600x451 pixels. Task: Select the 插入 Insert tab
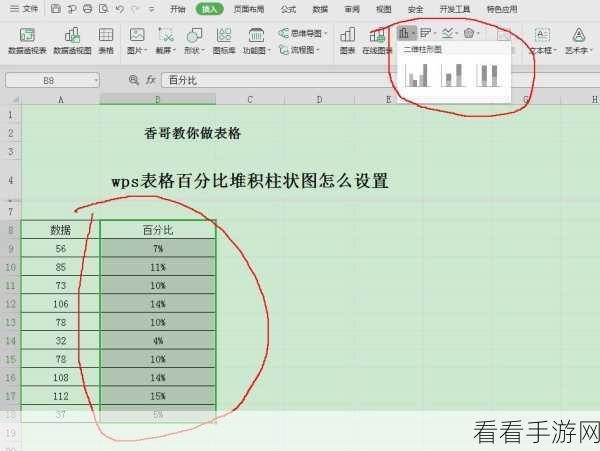(210, 9)
